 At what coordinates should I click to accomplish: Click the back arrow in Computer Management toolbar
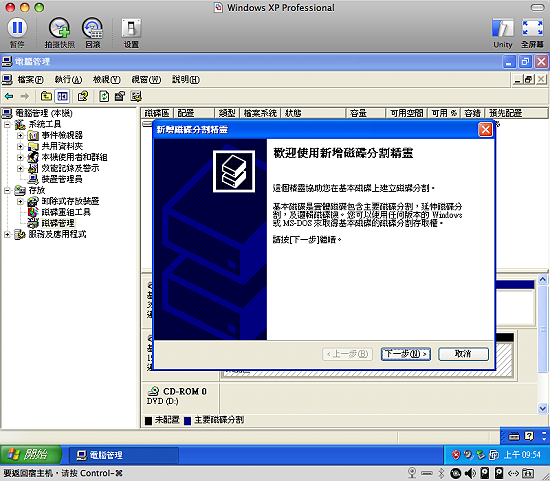click(9, 96)
